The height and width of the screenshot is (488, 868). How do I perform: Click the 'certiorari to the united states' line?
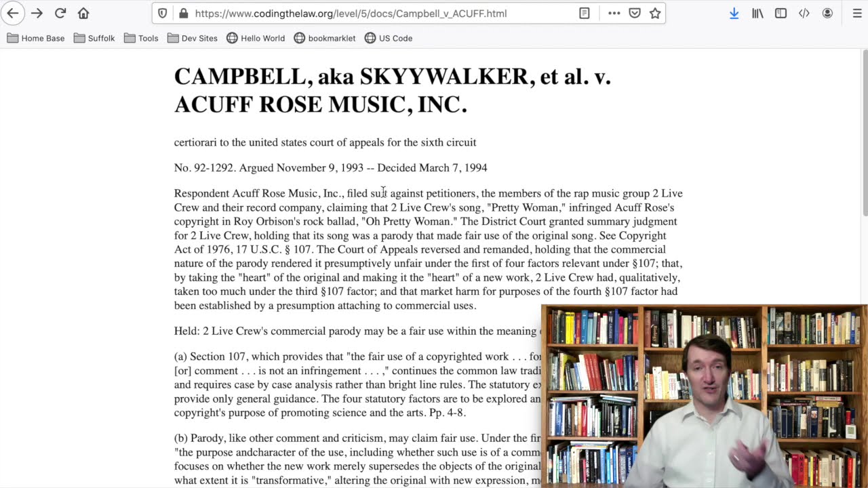(325, 142)
